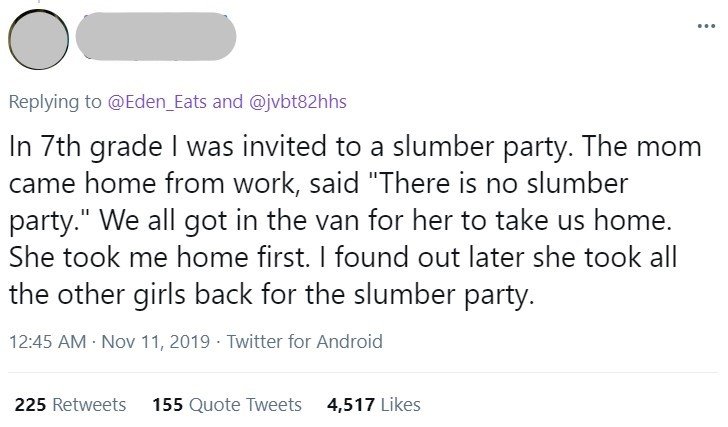This screenshot has width=728, height=427.
Task: View the 4,517 Likes list
Action: click(x=373, y=404)
